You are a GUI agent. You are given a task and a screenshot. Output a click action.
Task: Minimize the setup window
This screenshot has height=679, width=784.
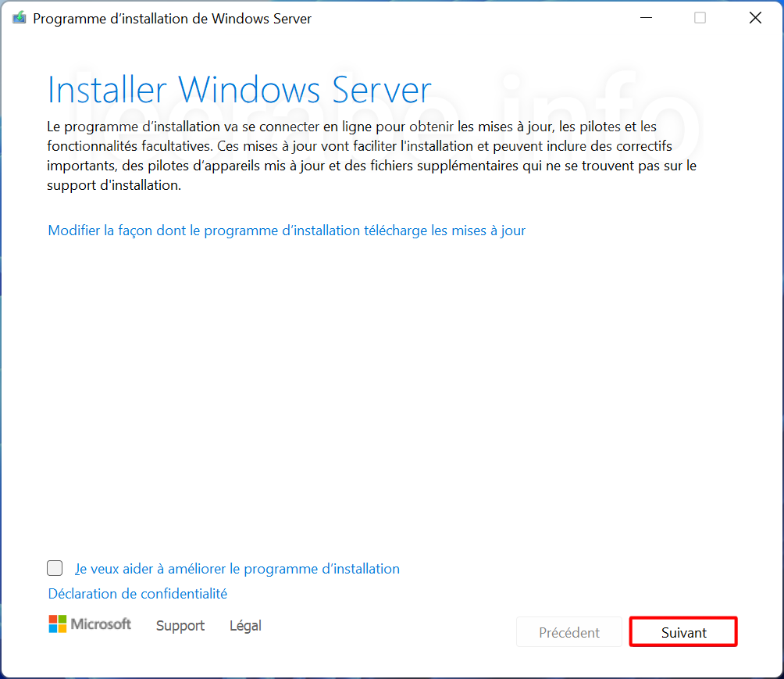coord(646,18)
